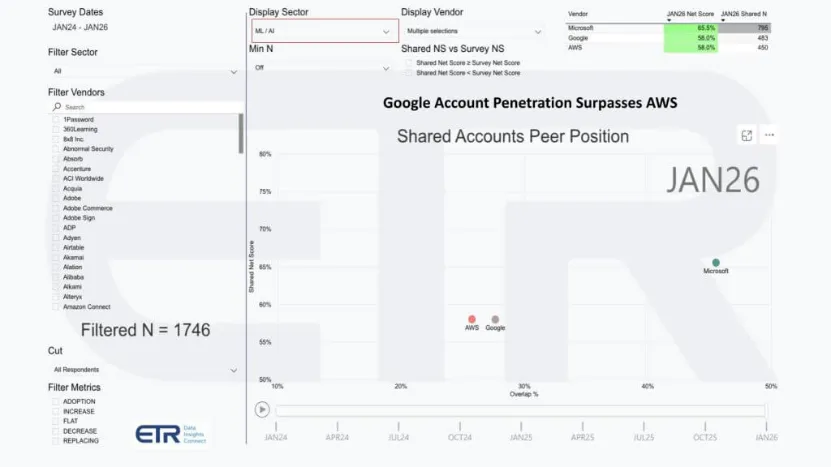This screenshot has height=468, width=831.
Task: Enable the ADOPTION filter metric checkbox
Action: pos(56,401)
